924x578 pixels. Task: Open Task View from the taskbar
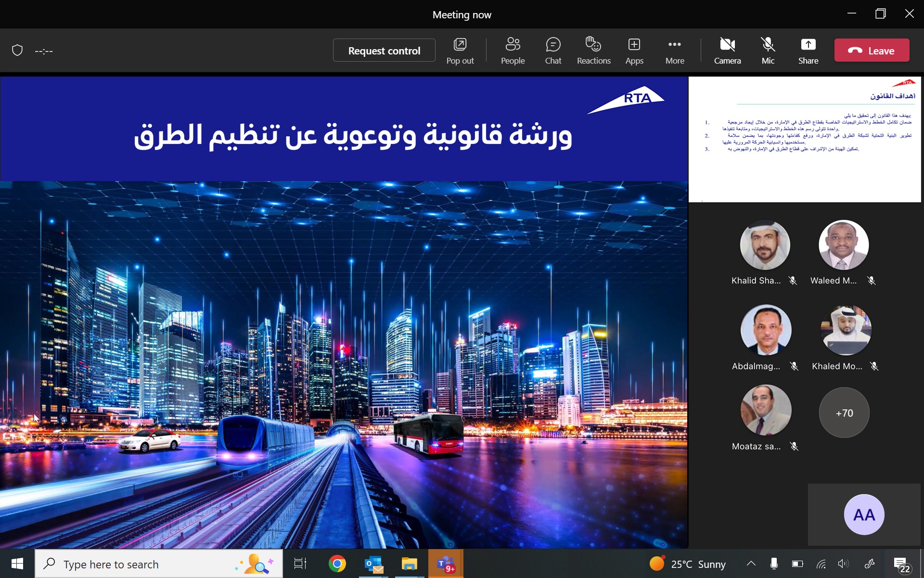300,564
